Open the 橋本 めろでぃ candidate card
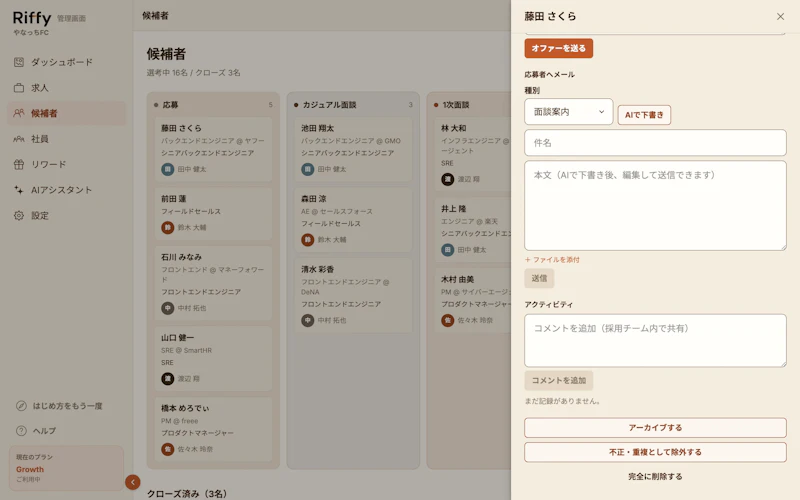This screenshot has width=800, height=500. click(x=213, y=429)
